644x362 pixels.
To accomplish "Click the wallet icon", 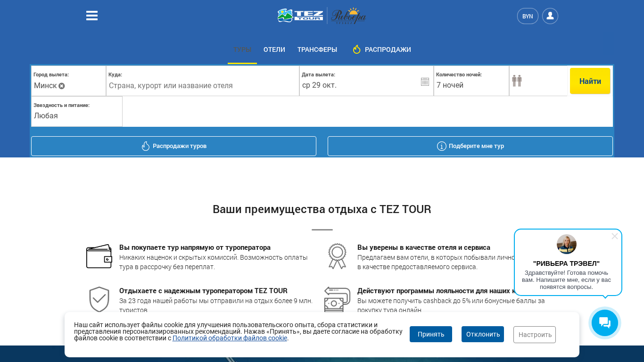I will [x=99, y=256].
